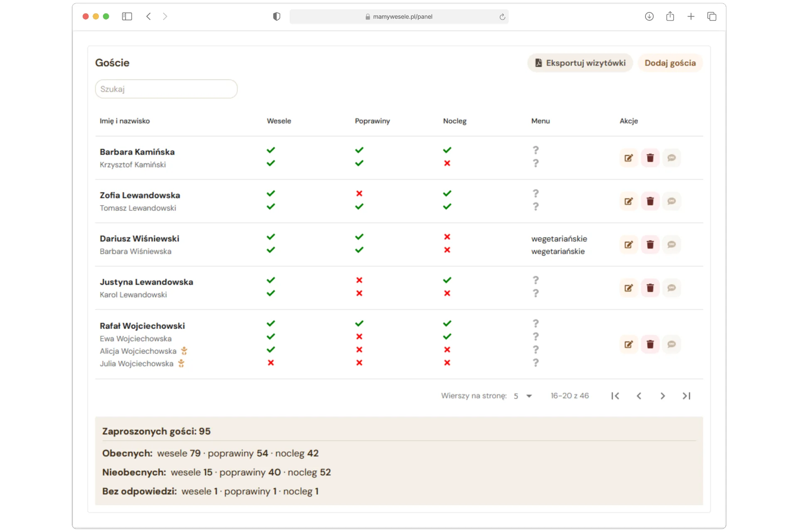Click the Obecnych summary line
Viewport: 798px width, 532px height.
[x=210, y=453]
